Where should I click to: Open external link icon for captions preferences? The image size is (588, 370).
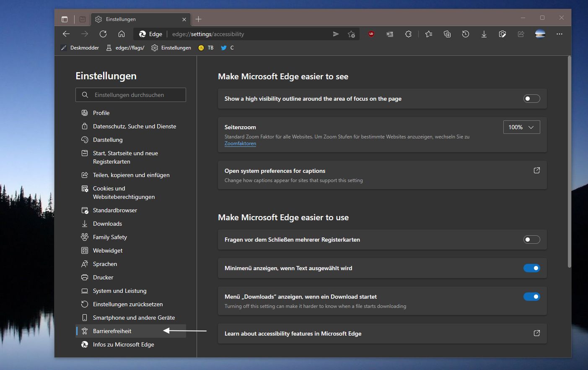tap(536, 170)
